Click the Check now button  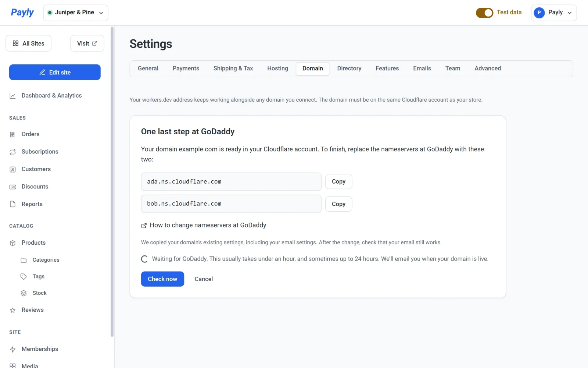pyautogui.click(x=162, y=279)
